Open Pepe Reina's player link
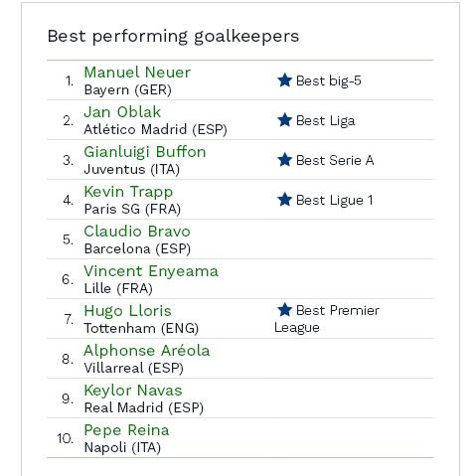The image size is (476, 476). [126, 430]
